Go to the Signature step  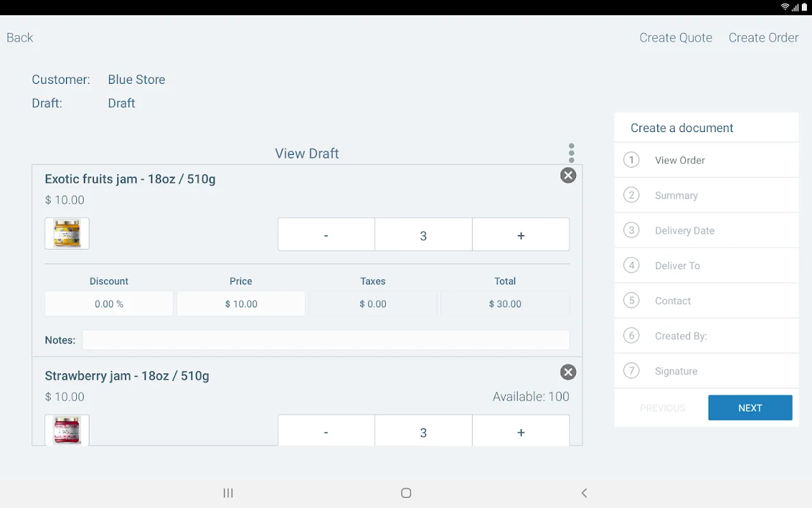pos(707,371)
